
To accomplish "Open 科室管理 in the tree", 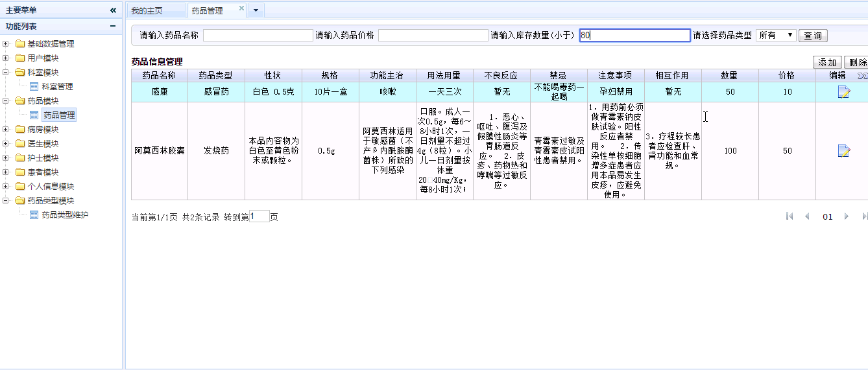I will point(57,87).
